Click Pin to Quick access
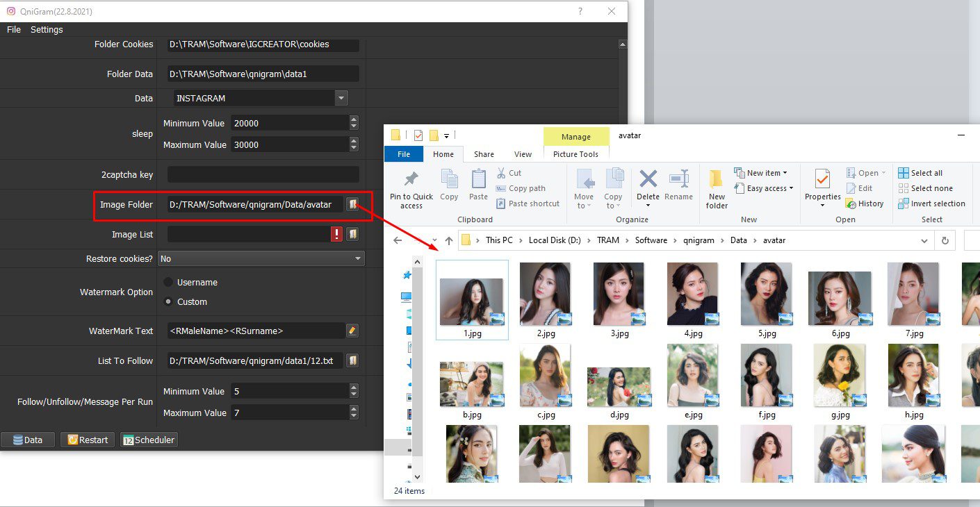This screenshot has height=507, width=980. pos(411,190)
